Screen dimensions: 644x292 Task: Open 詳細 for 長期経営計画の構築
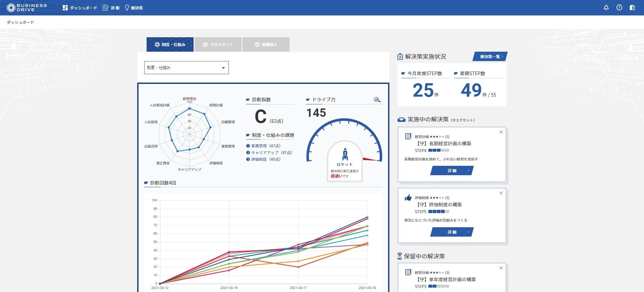[x=452, y=171]
